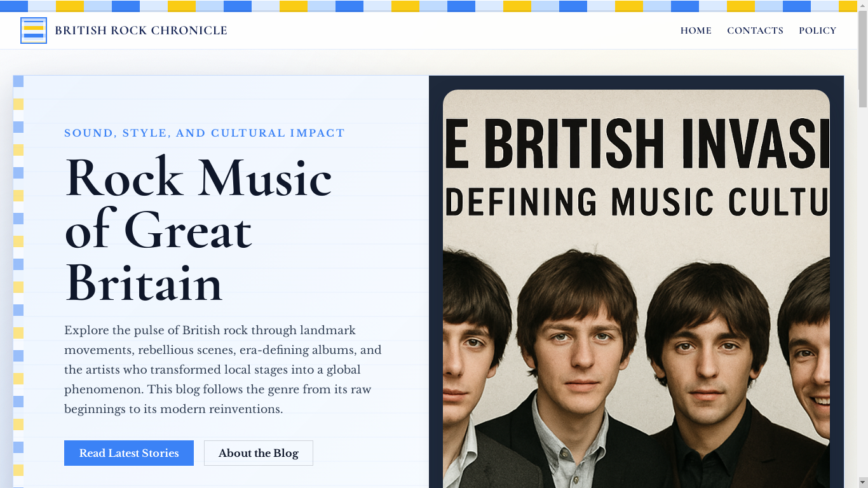Select the POLICY navigation link
Viewport: 868px width, 488px height.
tap(817, 30)
